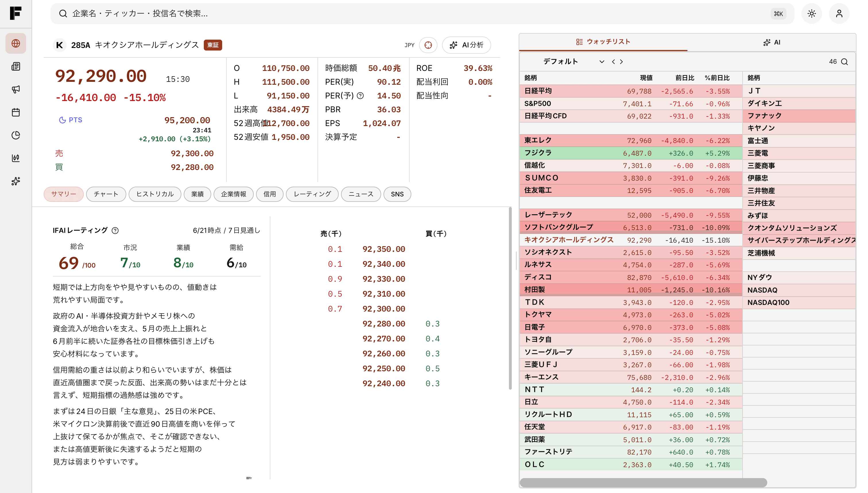Click the AI分析 button
The height and width of the screenshot is (493, 868).
tap(466, 45)
